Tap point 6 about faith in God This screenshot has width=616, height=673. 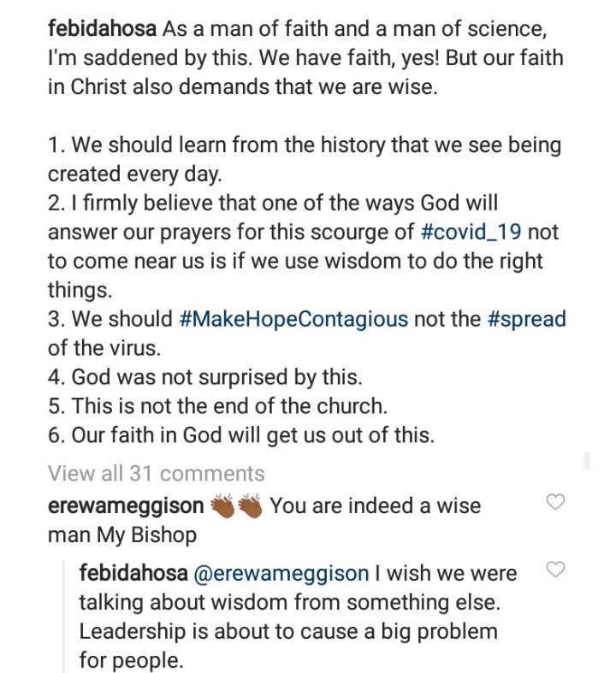coord(241,435)
